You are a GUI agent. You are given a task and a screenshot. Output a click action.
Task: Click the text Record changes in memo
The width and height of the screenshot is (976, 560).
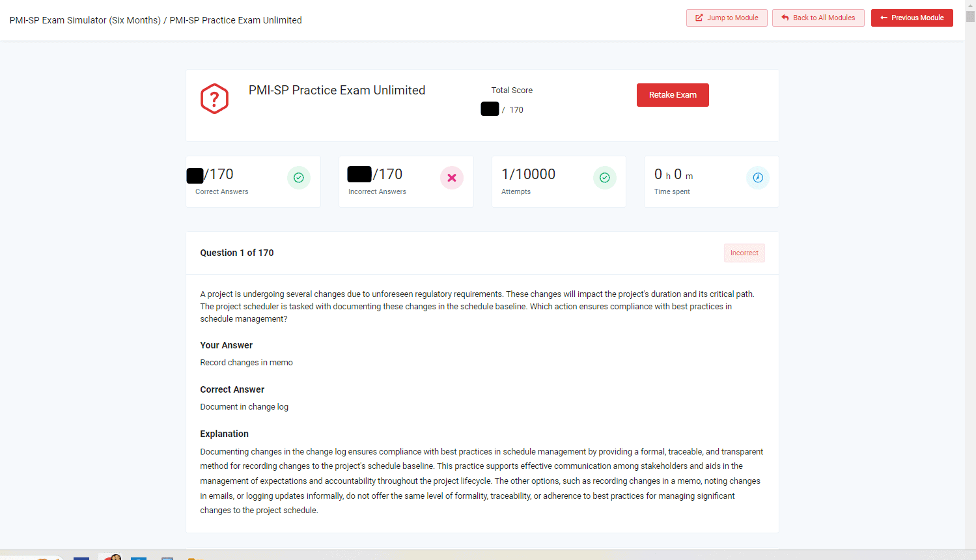246,363
